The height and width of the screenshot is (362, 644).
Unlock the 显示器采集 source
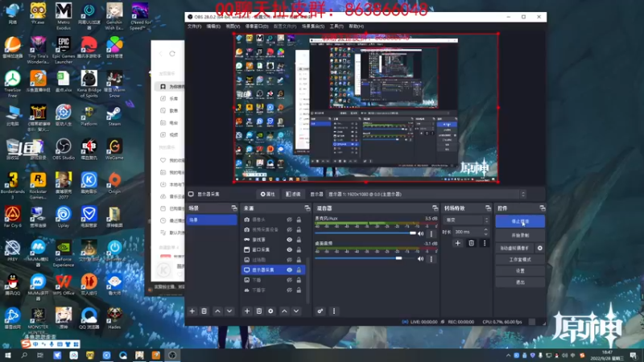[299, 269]
